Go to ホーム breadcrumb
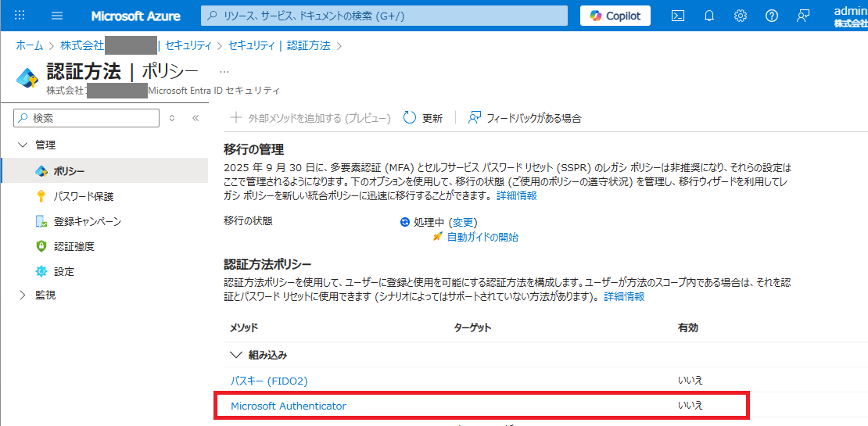 [30, 46]
